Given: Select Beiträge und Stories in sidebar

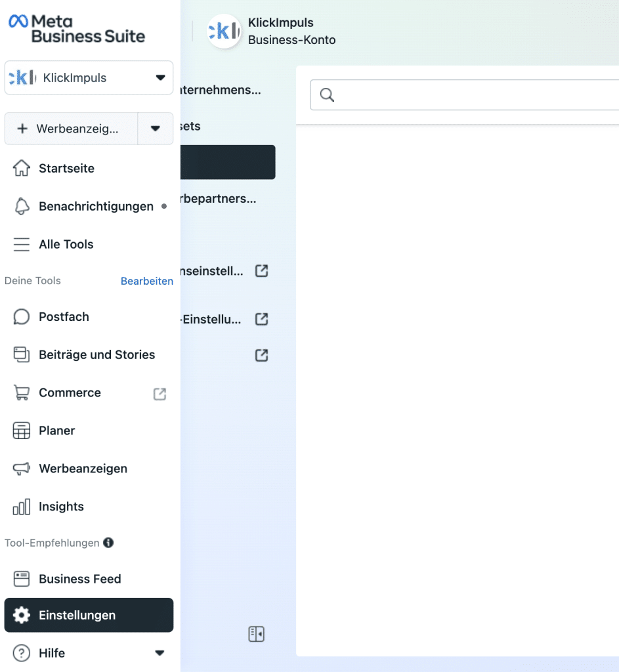Looking at the screenshot, I should [x=96, y=355].
